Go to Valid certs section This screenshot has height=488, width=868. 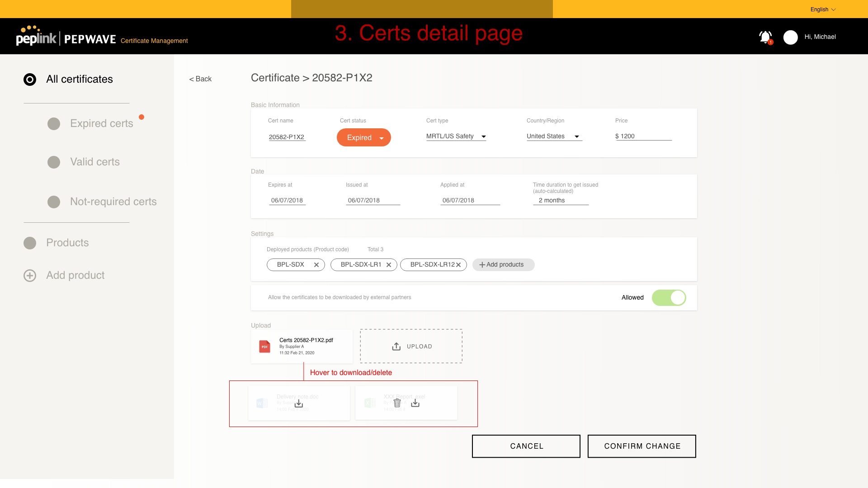coord(94,162)
